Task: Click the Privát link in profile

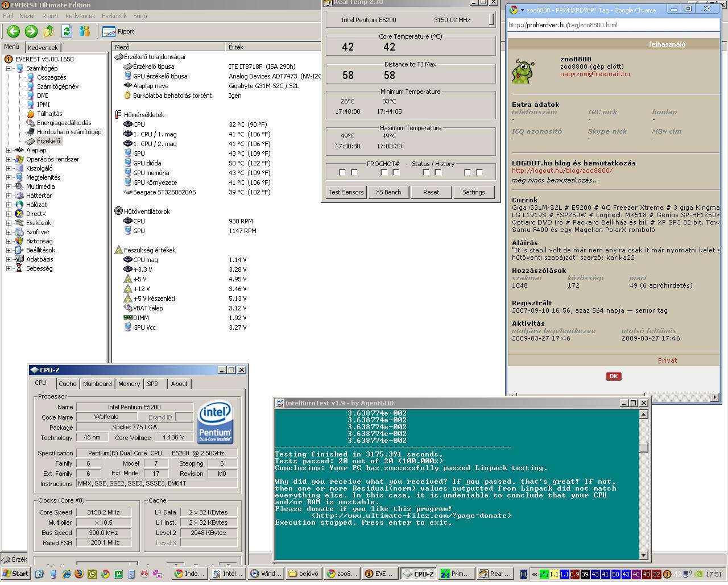Action: click(x=667, y=360)
